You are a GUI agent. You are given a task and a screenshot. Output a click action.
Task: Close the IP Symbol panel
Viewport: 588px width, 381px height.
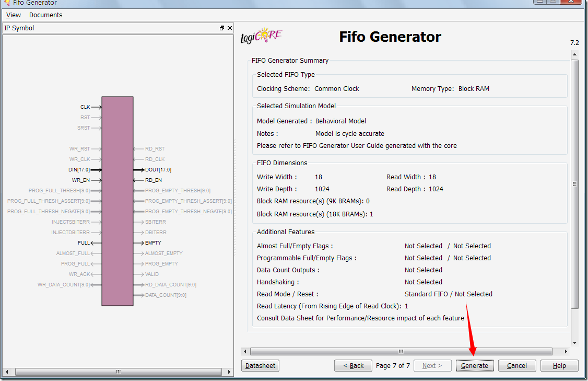tap(229, 28)
